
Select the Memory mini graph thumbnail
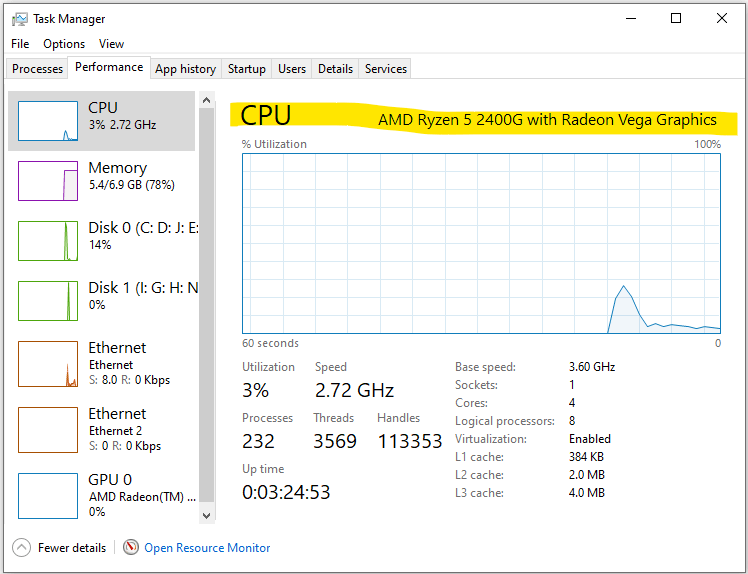48,181
